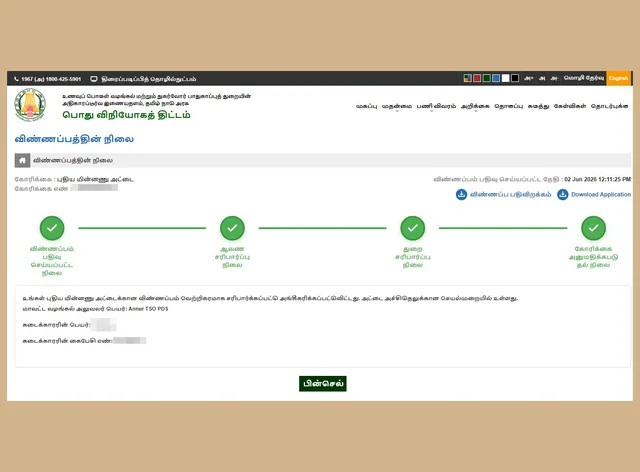The height and width of the screenshot is (472, 640).
Task: Click the திரைப்படிப்பித் தொழில்நுட்பம் link
Action: tap(149, 79)
